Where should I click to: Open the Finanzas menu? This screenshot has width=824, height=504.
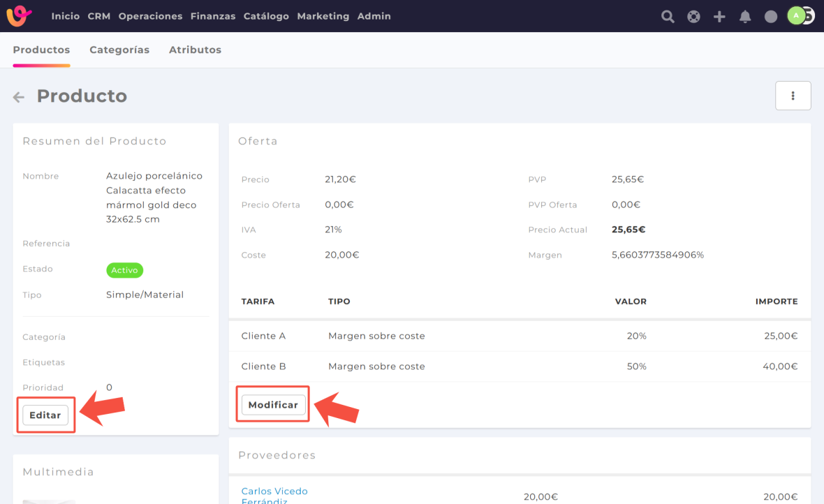pos(213,16)
